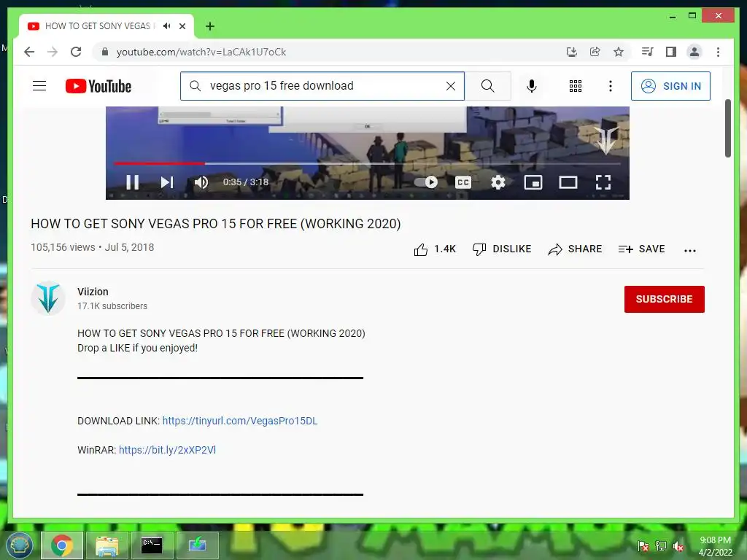Submit search with magnifier button

488,86
